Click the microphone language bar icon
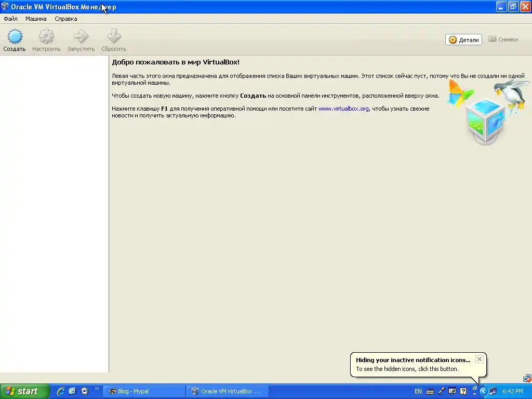The image size is (532, 399). 442,391
